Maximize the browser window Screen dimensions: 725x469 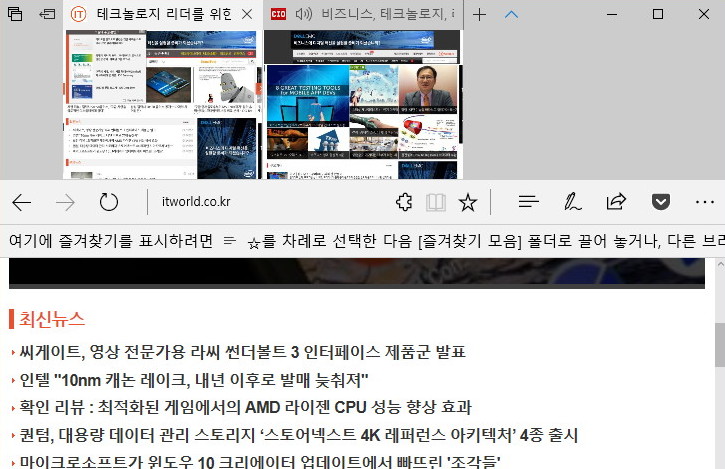pyautogui.click(x=657, y=14)
